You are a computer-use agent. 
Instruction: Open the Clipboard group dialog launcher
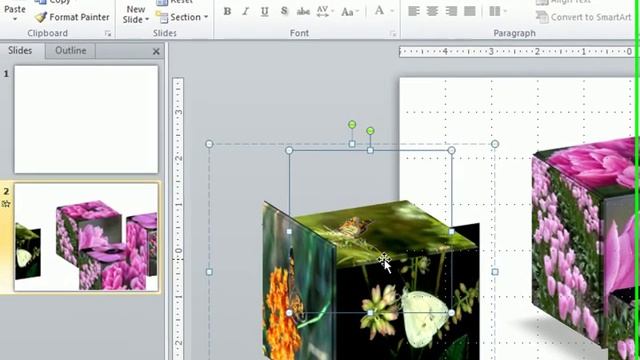pos(108,34)
